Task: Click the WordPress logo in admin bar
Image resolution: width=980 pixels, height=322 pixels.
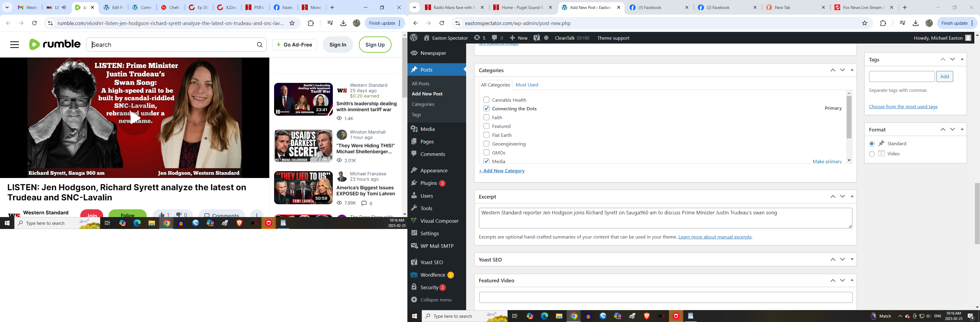Action: click(414, 38)
